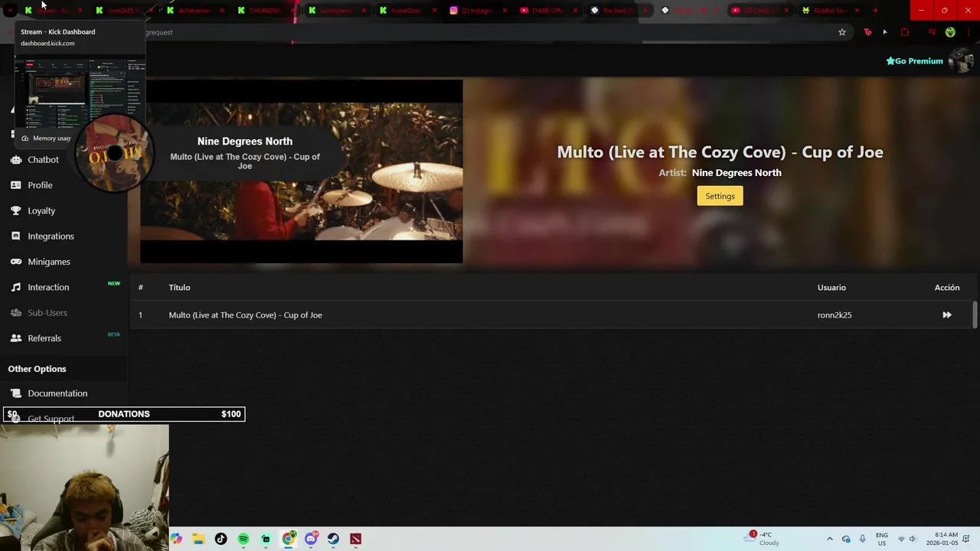Click the 'Título' column header
This screenshot has height=551, width=980.
pos(179,287)
